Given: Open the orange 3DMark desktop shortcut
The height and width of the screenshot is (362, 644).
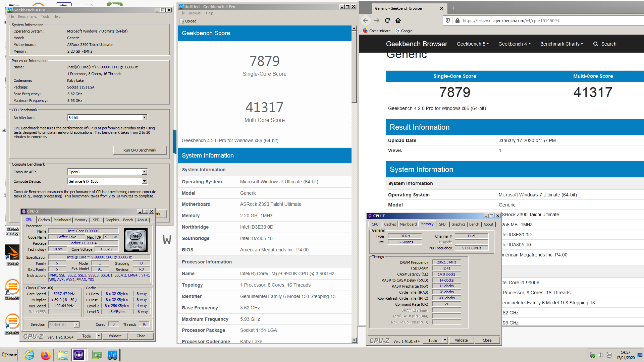Looking at the screenshot, I should pos(12,255).
